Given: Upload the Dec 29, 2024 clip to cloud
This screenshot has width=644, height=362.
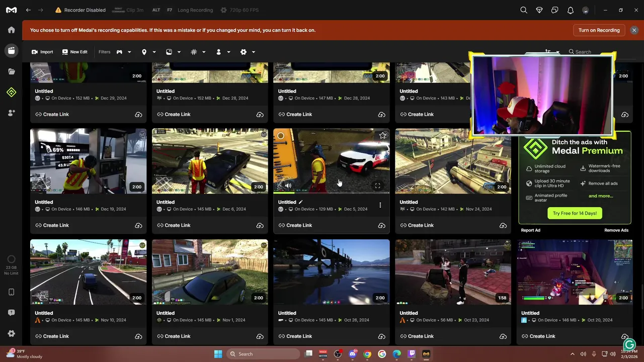Looking at the screenshot, I should tap(138, 115).
